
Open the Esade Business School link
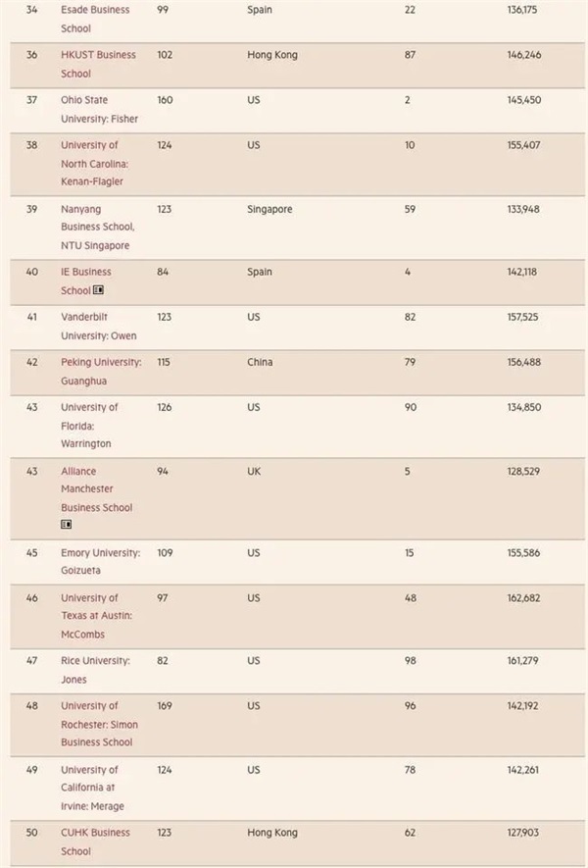coord(94,19)
